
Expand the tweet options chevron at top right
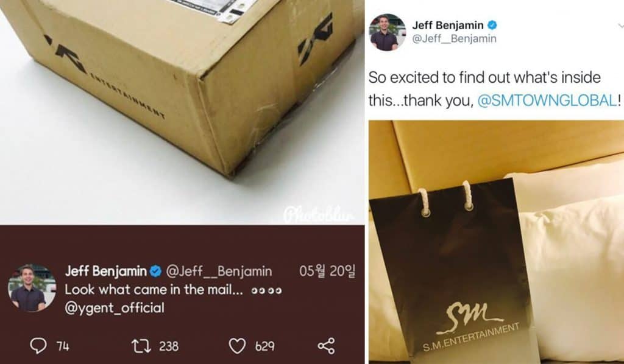coord(621,26)
